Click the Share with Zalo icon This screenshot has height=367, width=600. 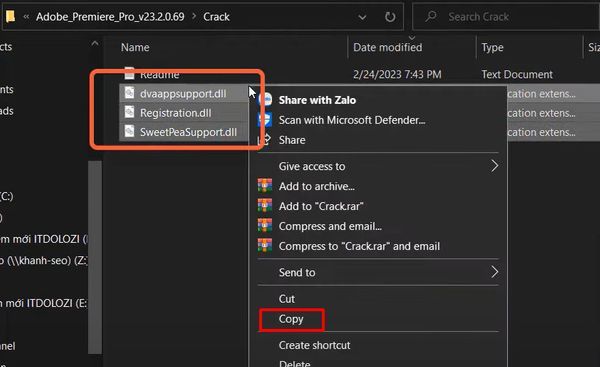tap(265, 100)
